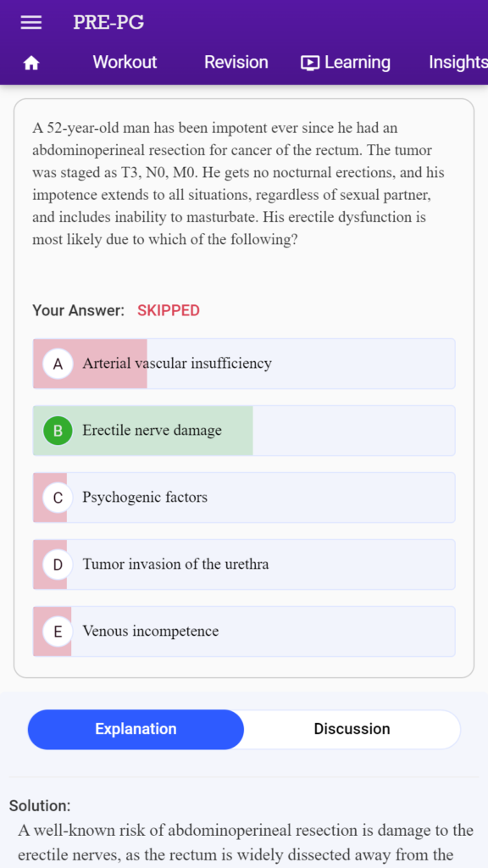The width and height of the screenshot is (488, 868).
Task: Choose the Erectile nerve damage answer
Action: 244,431
